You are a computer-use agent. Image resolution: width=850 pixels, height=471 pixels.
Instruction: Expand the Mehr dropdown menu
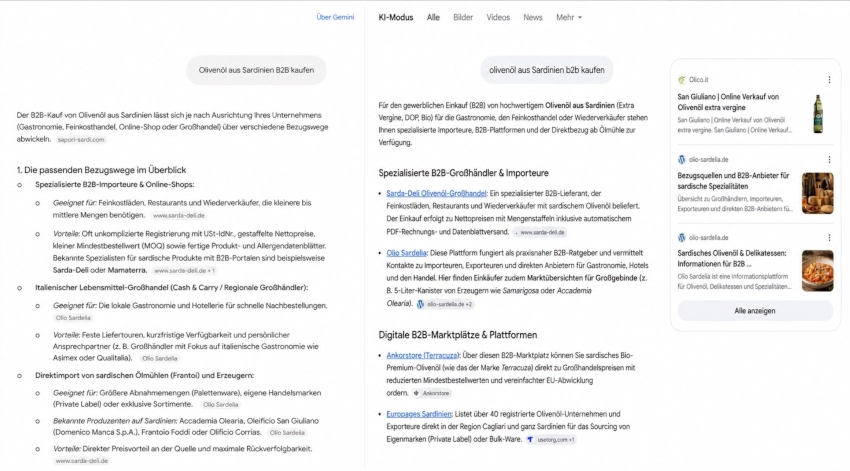pyautogui.click(x=569, y=17)
